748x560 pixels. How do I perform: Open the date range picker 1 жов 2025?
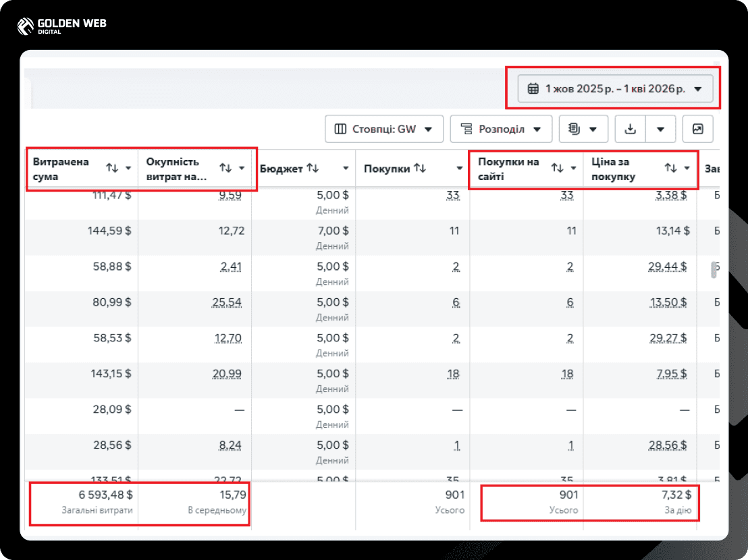pyautogui.click(x=616, y=88)
